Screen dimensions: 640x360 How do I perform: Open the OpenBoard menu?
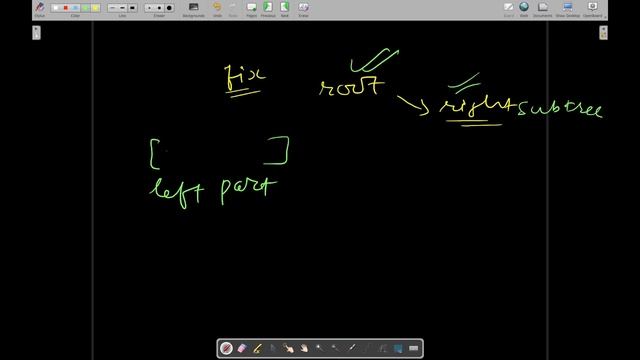593,9
